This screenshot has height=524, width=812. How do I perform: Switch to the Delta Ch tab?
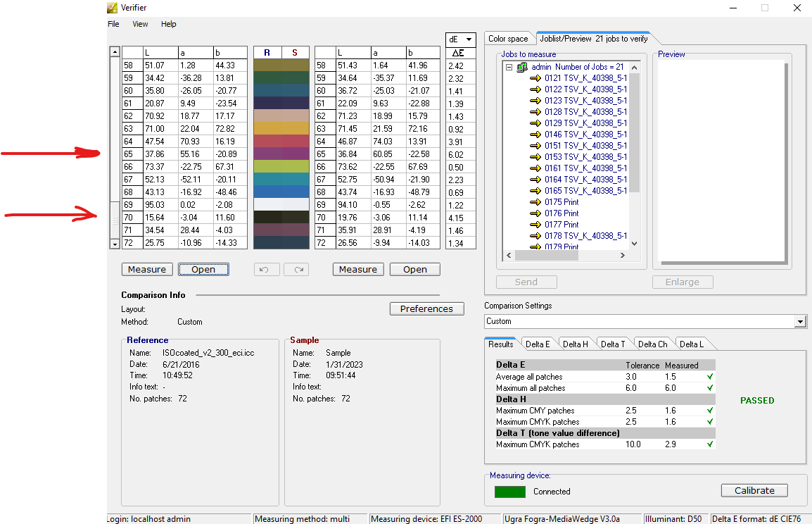(x=652, y=344)
